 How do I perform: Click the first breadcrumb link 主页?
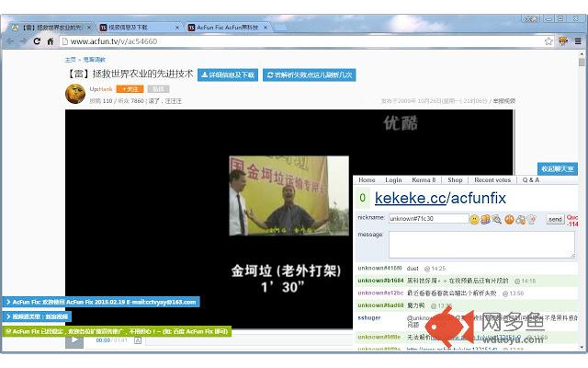pyautogui.click(x=70, y=60)
